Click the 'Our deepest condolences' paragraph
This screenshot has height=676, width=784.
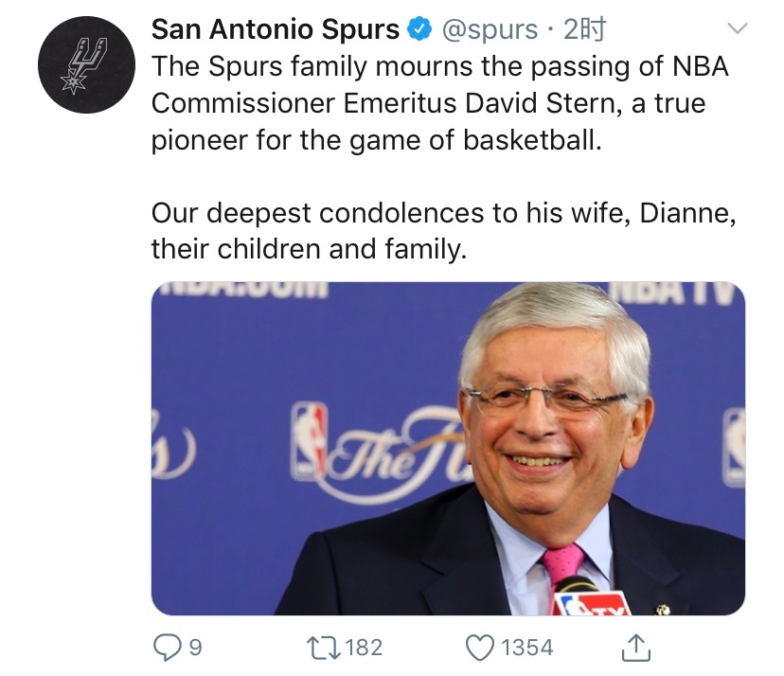443,232
